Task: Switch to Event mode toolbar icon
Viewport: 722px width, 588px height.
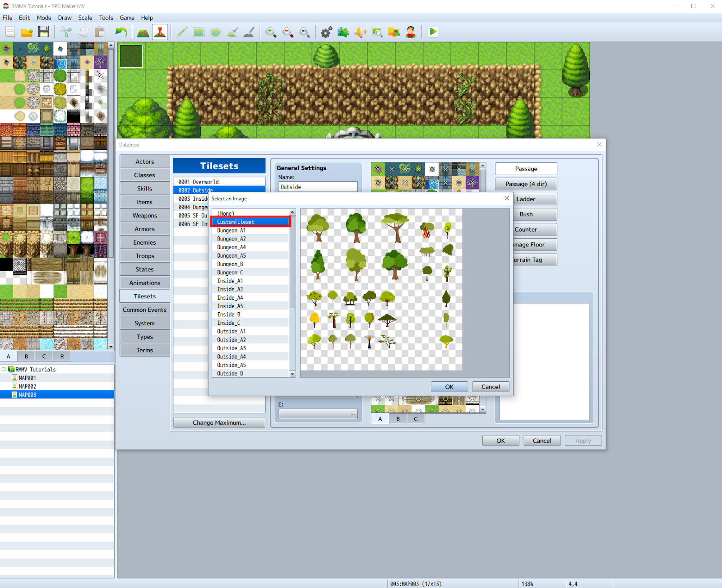Action: [x=160, y=32]
